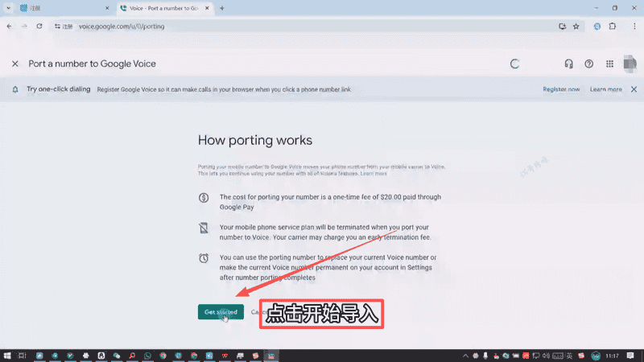Open a new browser tab
The image size is (644, 362).
coord(222,8)
